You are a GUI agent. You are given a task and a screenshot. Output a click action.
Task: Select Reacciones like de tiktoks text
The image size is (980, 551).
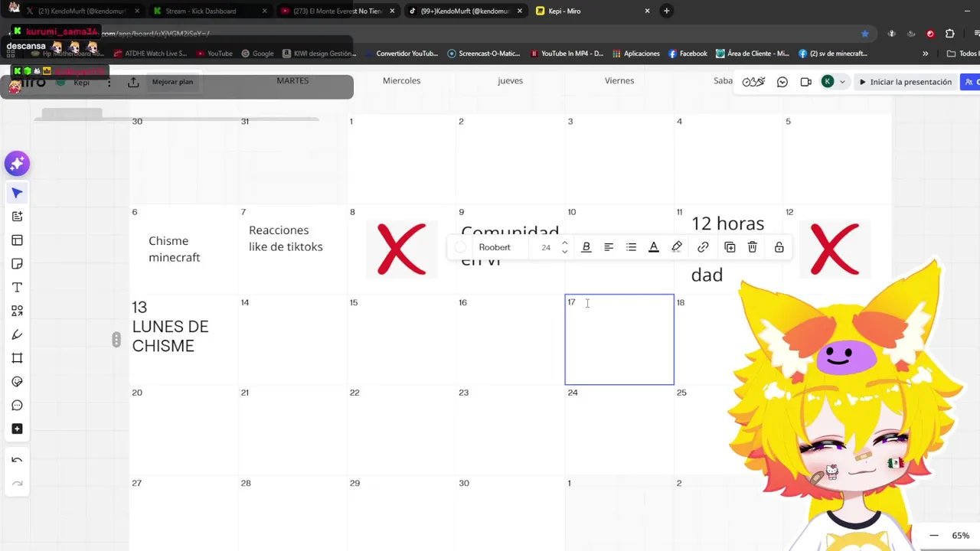tap(286, 238)
